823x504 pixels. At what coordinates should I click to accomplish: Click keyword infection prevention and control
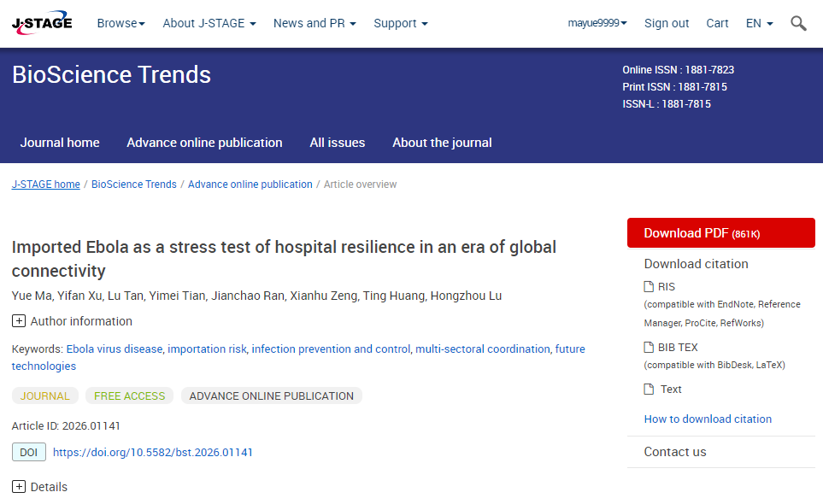point(331,349)
